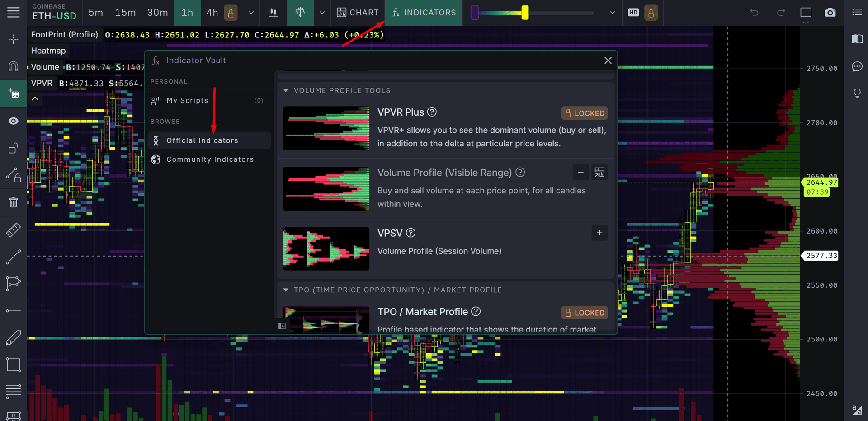Image resolution: width=868 pixels, height=421 pixels.
Task: Click the TPO Market Profile LOCKED badge
Action: pyautogui.click(x=584, y=313)
